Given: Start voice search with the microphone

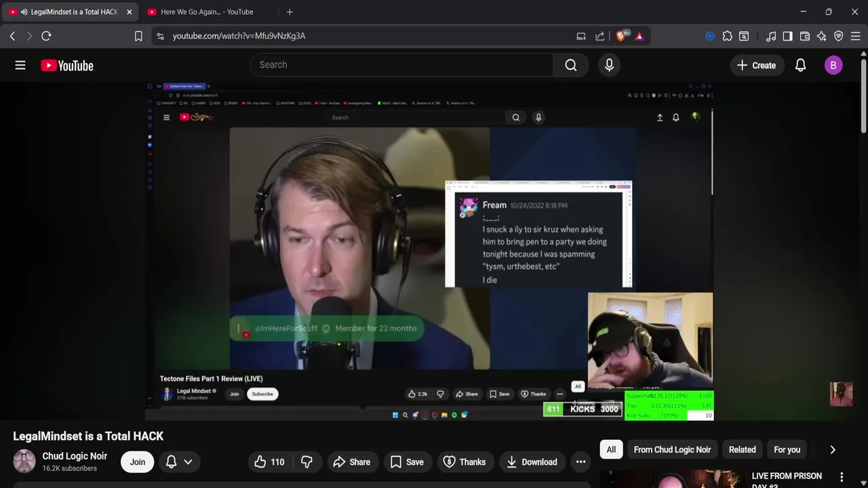Looking at the screenshot, I should (x=609, y=65).
